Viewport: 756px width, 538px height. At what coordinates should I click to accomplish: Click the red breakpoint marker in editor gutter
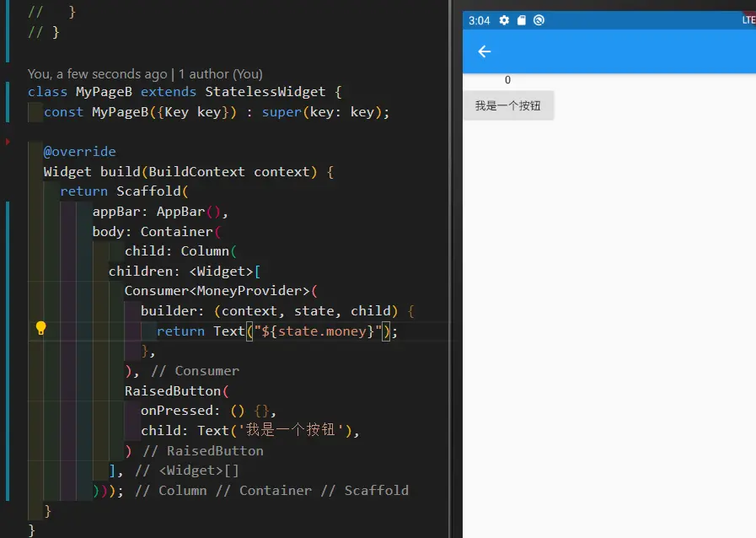8,142
